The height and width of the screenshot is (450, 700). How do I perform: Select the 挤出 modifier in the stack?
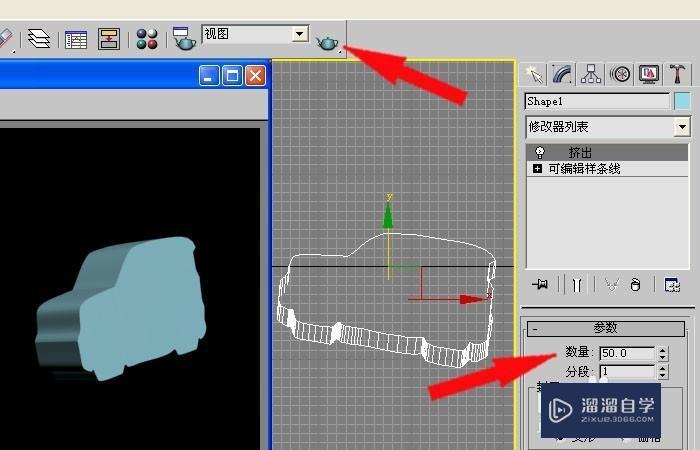pyautogui.click(x=608, y=152)
